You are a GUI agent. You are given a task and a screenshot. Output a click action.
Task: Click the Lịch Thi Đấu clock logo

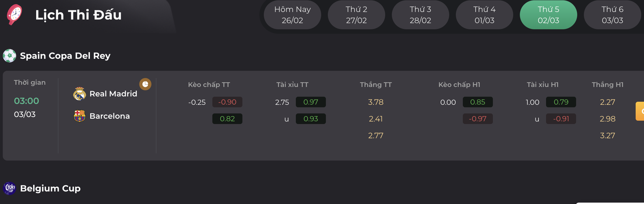14,14
